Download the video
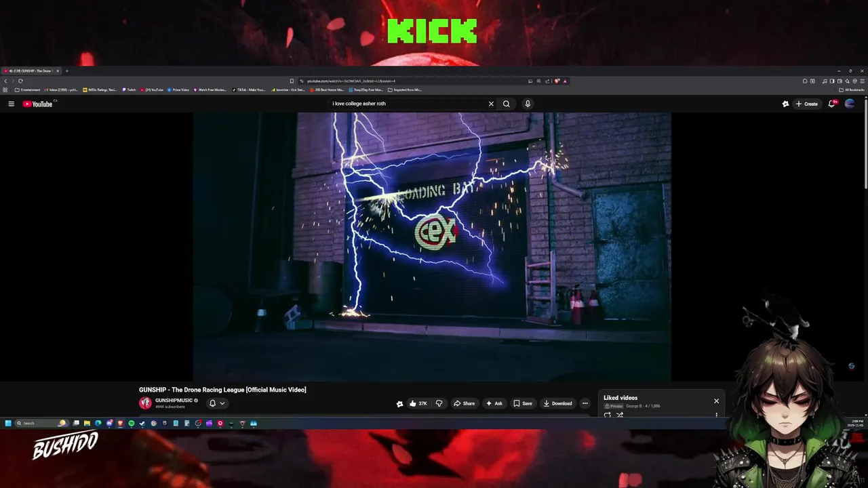Screen dimensions: 868x488 (x=557, y=403)
